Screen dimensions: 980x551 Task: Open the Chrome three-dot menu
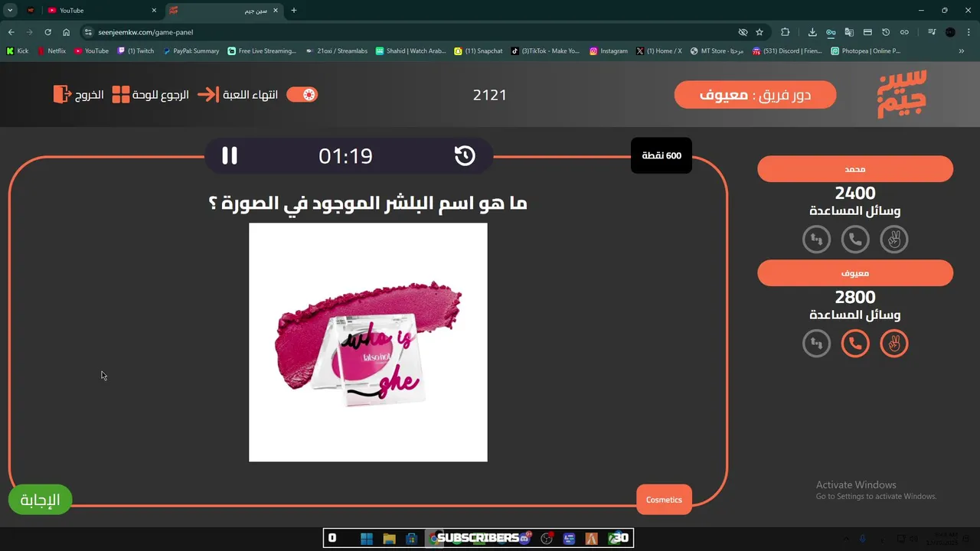pos(969,32)
